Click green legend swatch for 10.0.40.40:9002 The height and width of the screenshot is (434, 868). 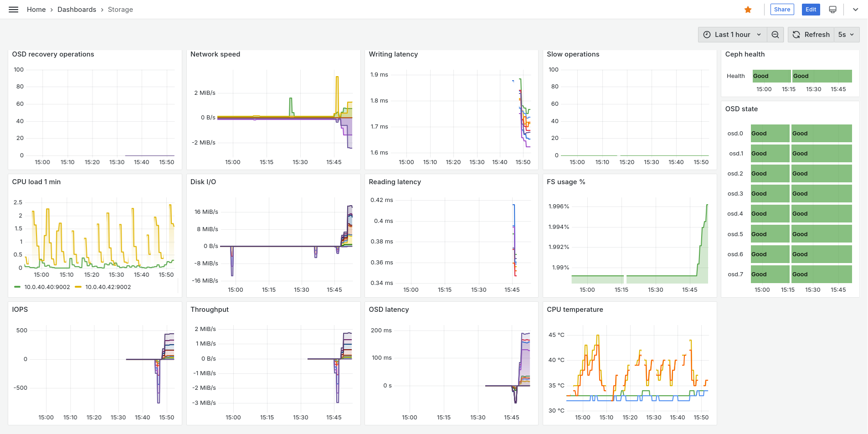pyautogui.click(x=17, y=287)
